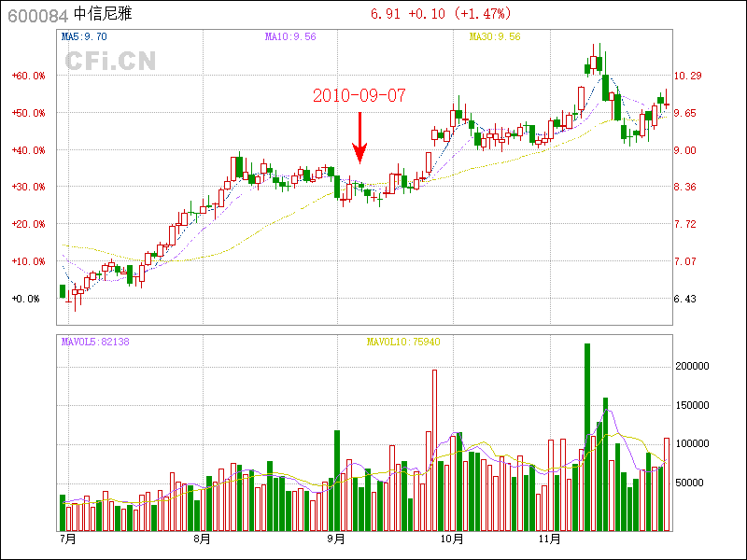747x560 pixels.
Task: Select the MA30:9.56 indicator label
Action: (495, 36)
